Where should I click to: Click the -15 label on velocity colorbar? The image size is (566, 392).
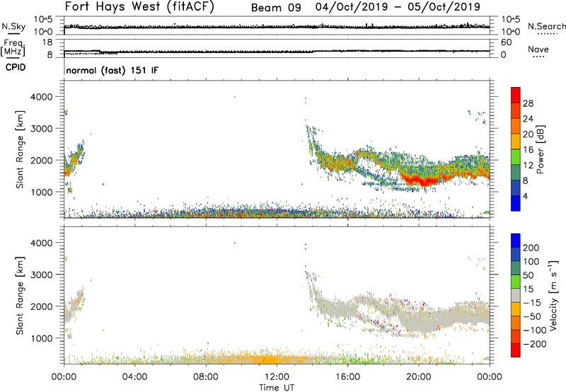(532, 302)
